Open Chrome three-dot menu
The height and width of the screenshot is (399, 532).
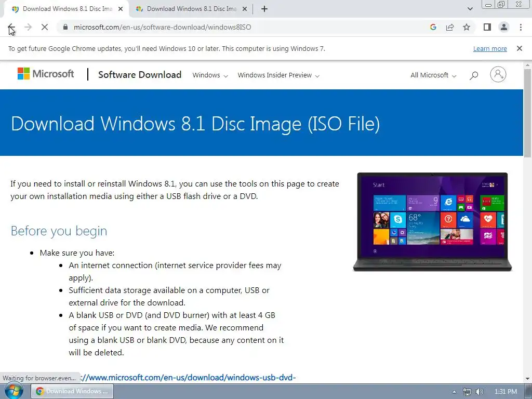click(521, 27)
